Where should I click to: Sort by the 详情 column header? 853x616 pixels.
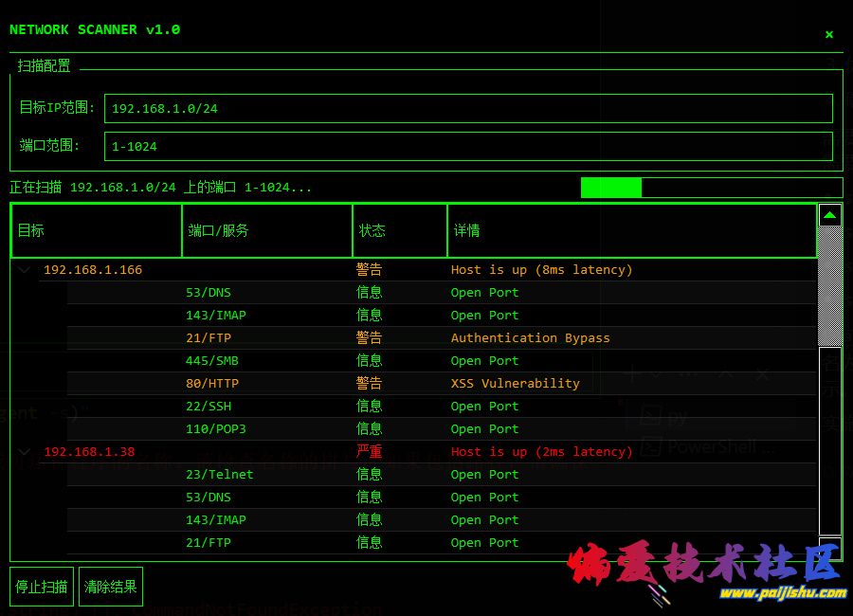631,230
